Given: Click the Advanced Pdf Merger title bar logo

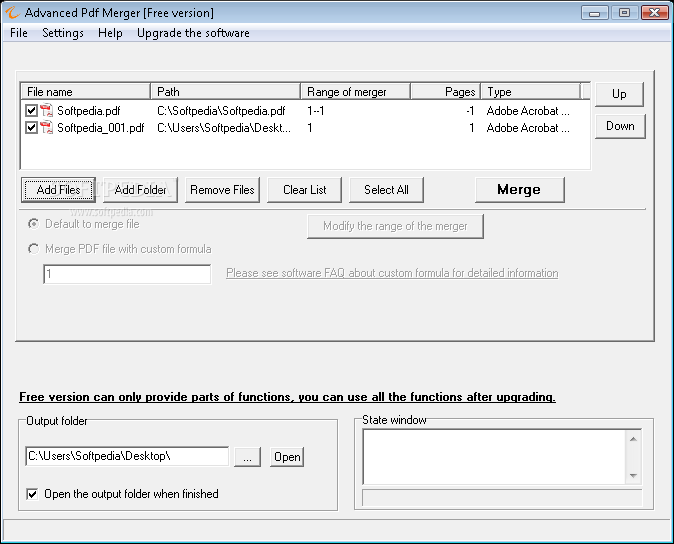Looking at the screenshot, I should pos(12,12).
